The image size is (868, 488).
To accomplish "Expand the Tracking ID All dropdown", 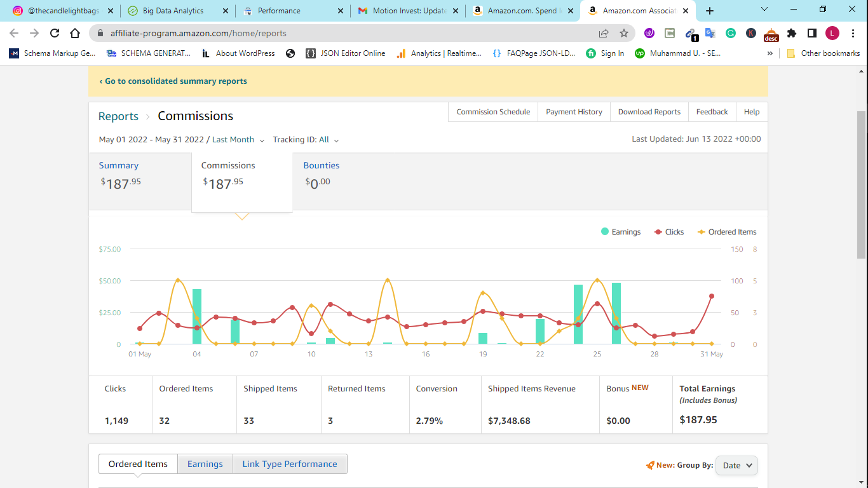I will (329, 140).
